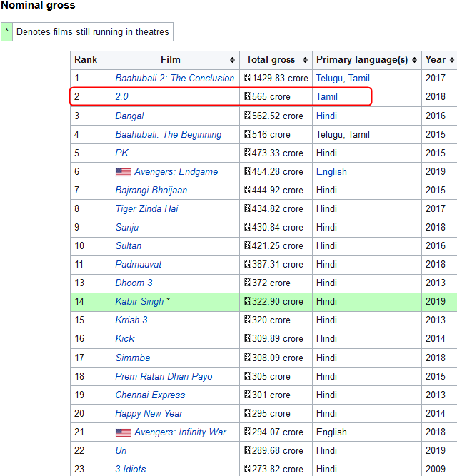Follow the Hindi link in Dangal row
457x476 pixels.
tap(327, 116)
